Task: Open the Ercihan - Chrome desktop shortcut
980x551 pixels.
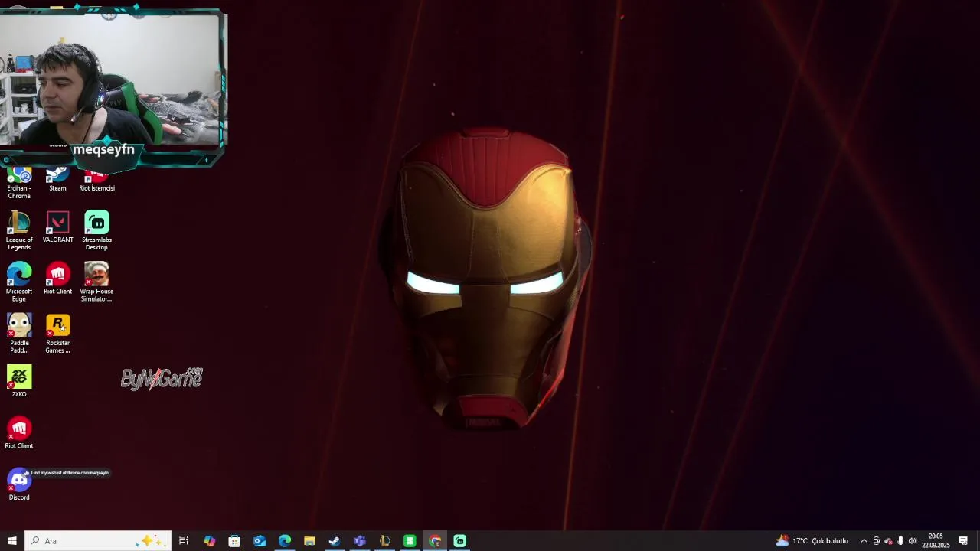Action: [19, 184]
